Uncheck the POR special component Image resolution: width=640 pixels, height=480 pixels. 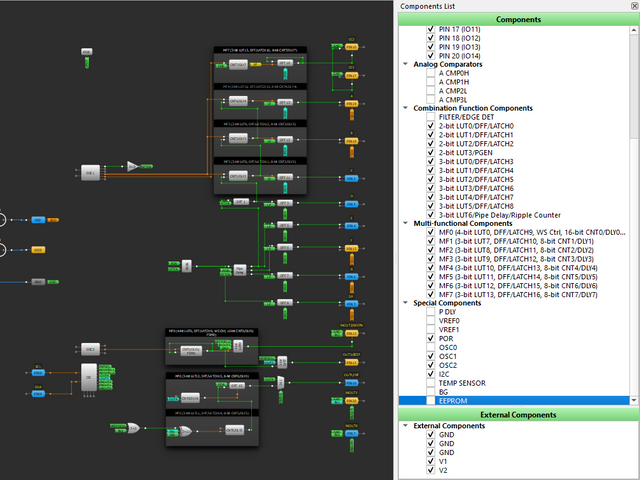[432, 339]
